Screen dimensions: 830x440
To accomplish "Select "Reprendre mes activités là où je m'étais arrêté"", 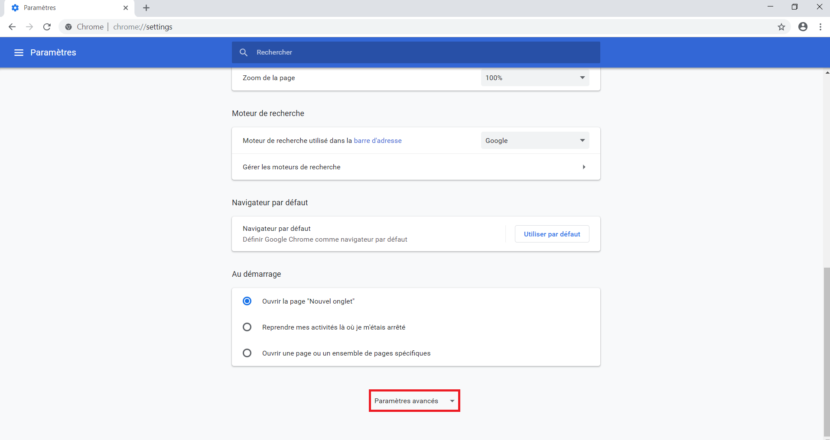I will click(247, 327).
